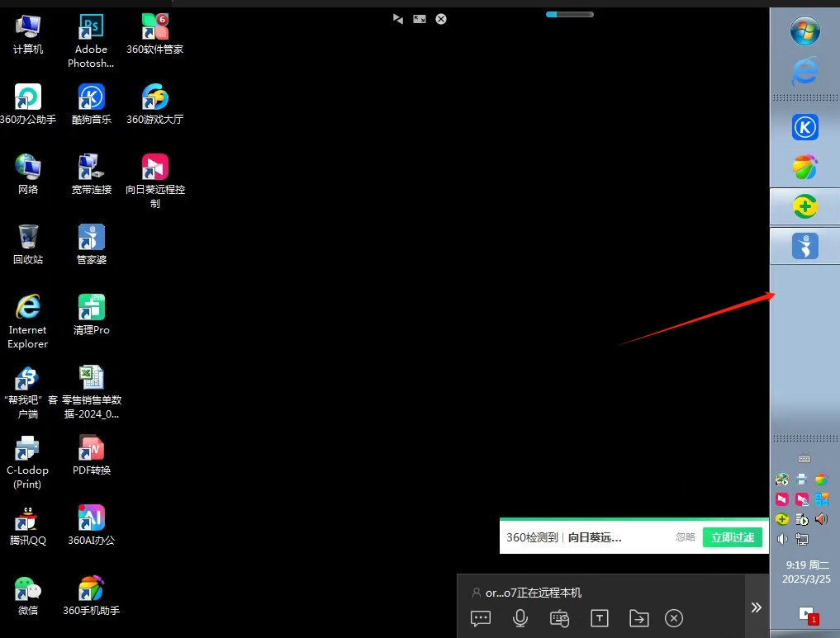Select the C-Lodop (Print) shortcut

coord(28,462)
